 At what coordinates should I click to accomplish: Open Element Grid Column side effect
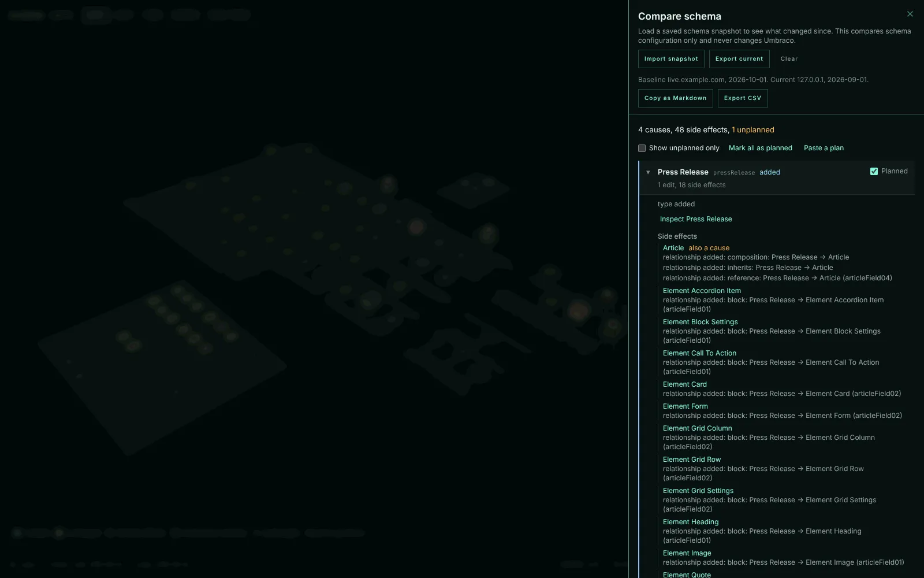coord(698,428)
